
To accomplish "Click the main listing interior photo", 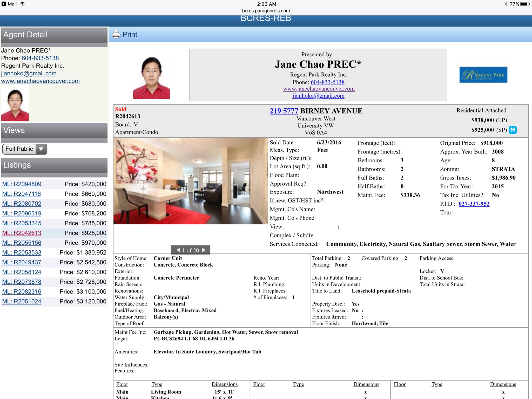I will [x=190, y=181].
